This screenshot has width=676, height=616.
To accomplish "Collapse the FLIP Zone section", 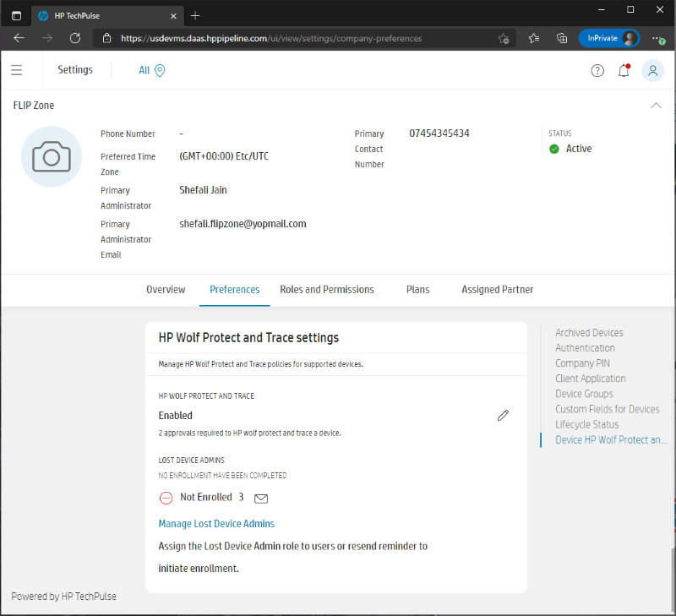I will tap(657, 106).
